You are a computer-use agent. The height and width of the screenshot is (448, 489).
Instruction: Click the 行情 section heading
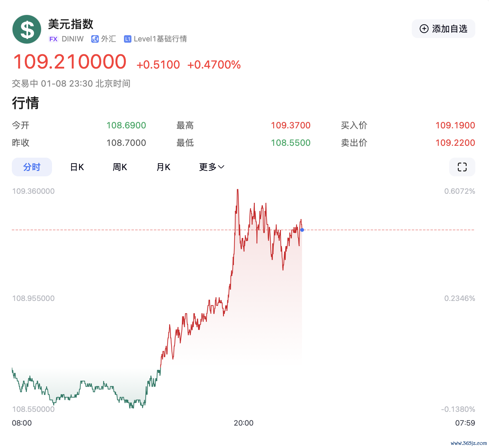(x=26, y=103)
